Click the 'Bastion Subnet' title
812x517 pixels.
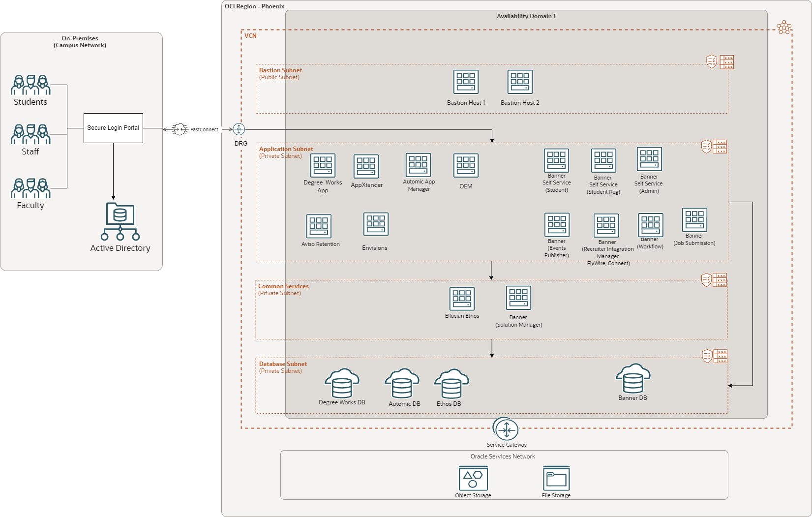pos(280,70)
